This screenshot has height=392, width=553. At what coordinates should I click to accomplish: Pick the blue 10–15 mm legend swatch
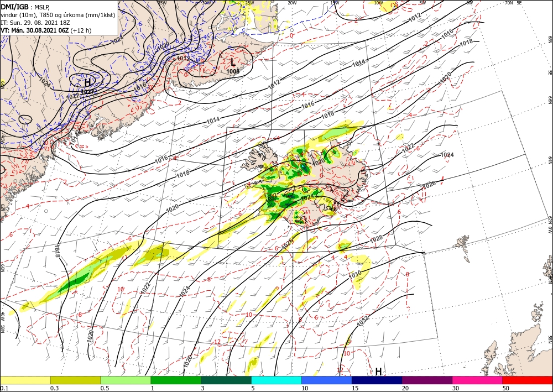coord(327,380)
